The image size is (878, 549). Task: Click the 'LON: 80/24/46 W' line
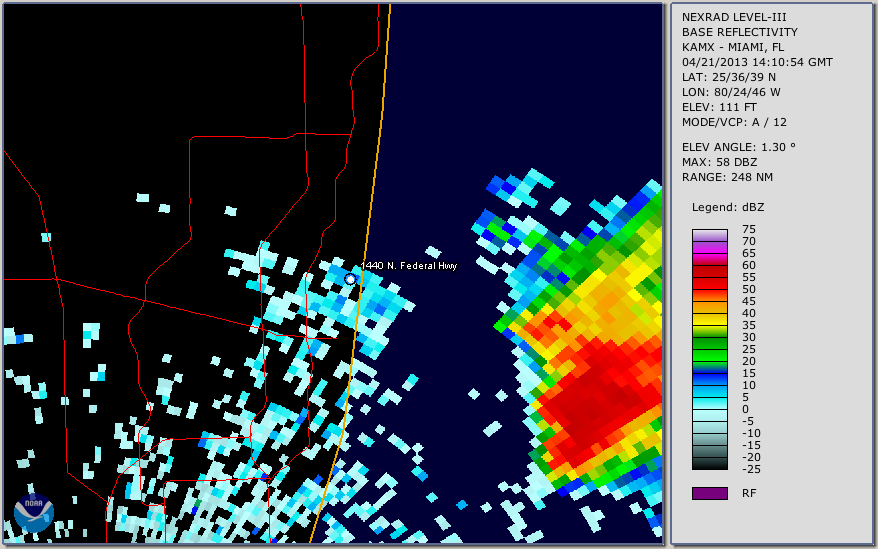coord(731,92)
